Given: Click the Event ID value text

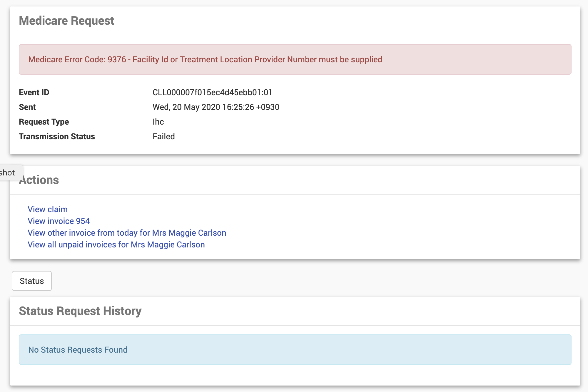Looking at the screenshot, I should pos(212,92).
